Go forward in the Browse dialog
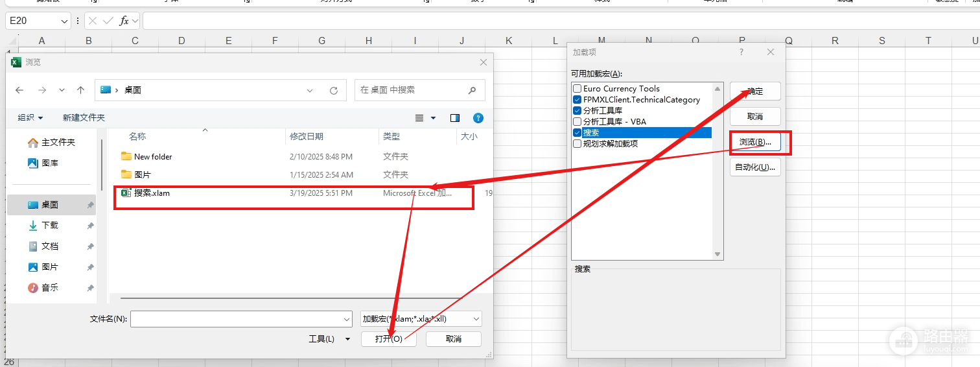 [x=41, y=90]
